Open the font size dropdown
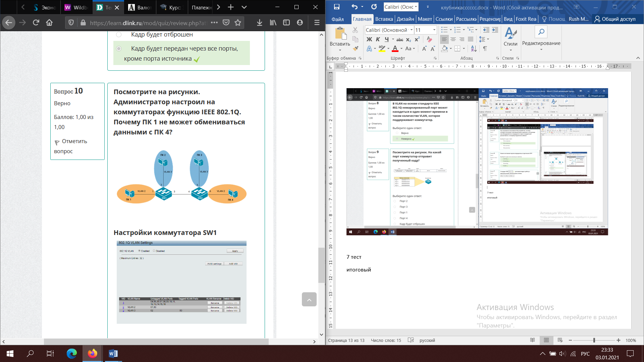 point(434,30)
